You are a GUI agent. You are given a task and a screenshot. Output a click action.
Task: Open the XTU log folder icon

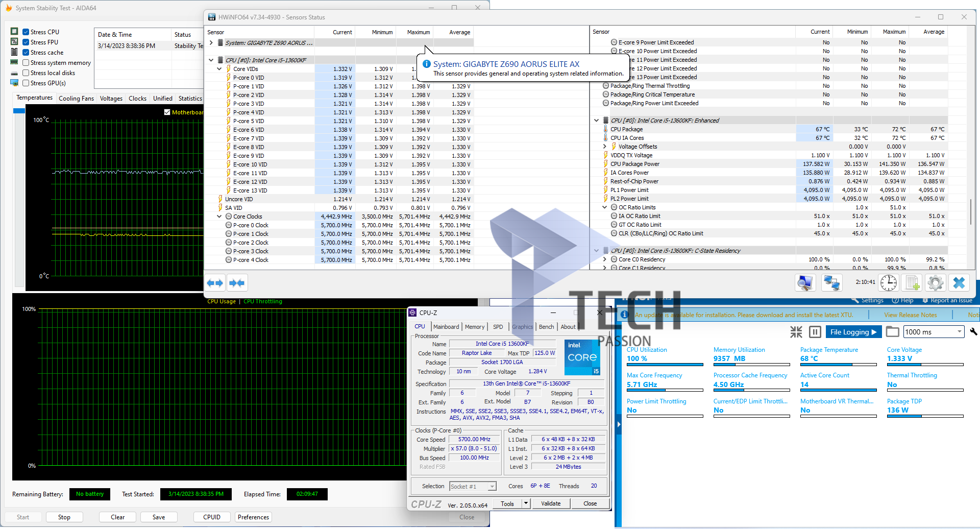click(892, 332)
